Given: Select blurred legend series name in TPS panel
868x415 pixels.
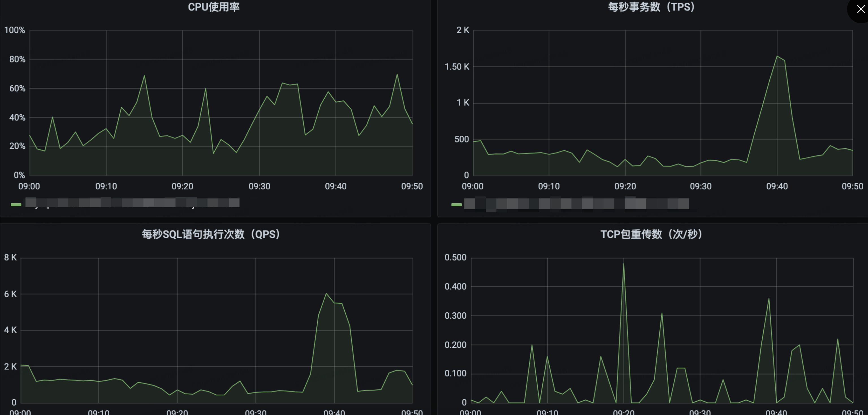Looking at the screenshot, I should (576, 204).
